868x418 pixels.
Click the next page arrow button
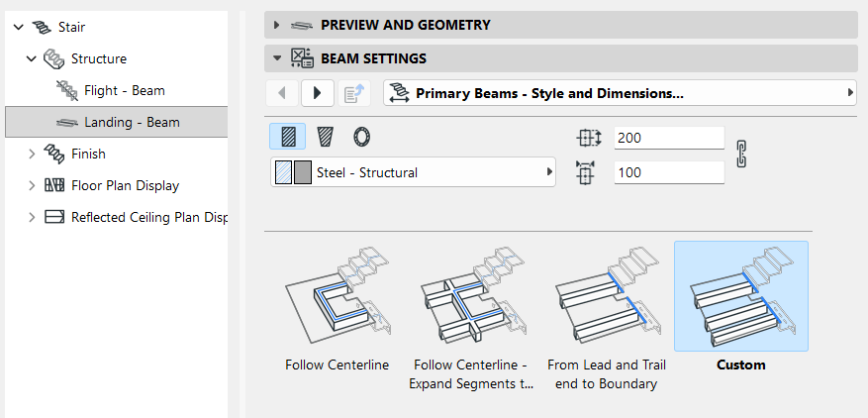(317, 93)
